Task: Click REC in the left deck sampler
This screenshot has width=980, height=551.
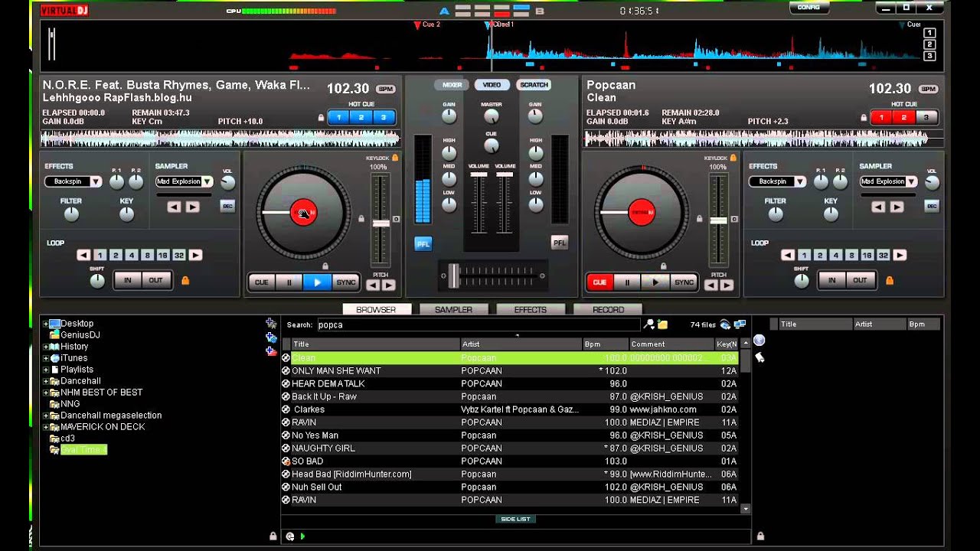Action: coord(227,206)
